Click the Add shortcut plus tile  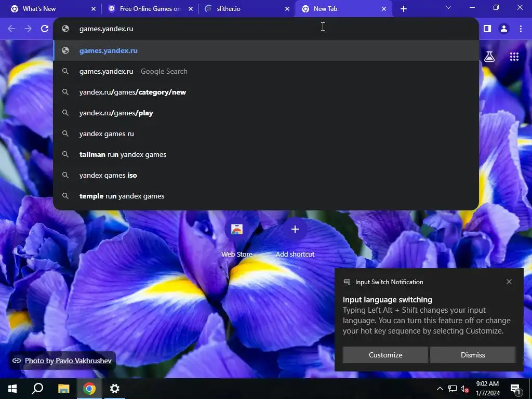pos(295,237)
